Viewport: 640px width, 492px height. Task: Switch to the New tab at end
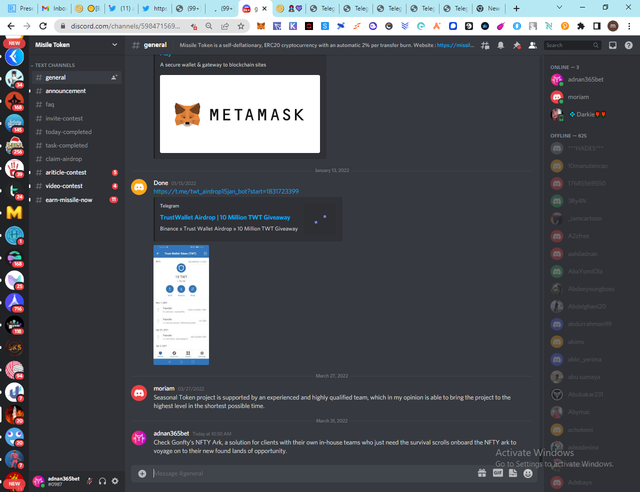tap(489, 8)
